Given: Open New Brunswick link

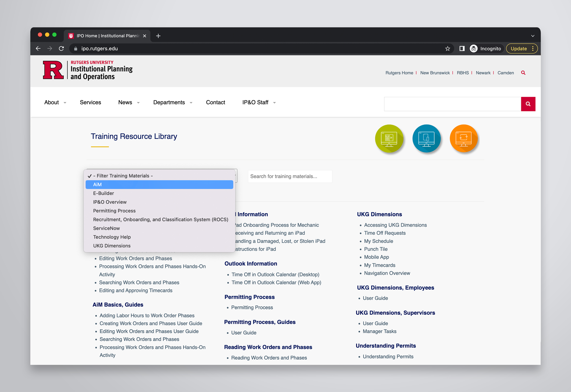Looking at the screenshot, I should [435, 73].
